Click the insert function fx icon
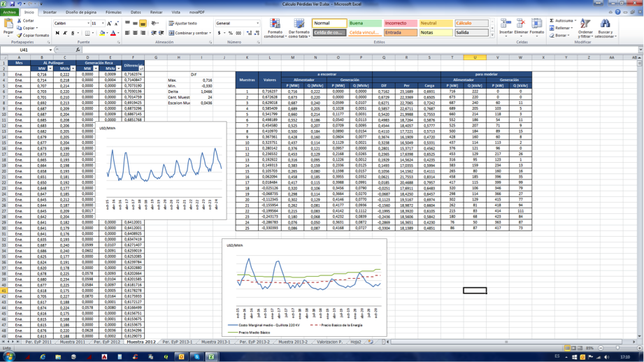Image resolution: width=644 pixels, height=362 pixels. (78, 50)
